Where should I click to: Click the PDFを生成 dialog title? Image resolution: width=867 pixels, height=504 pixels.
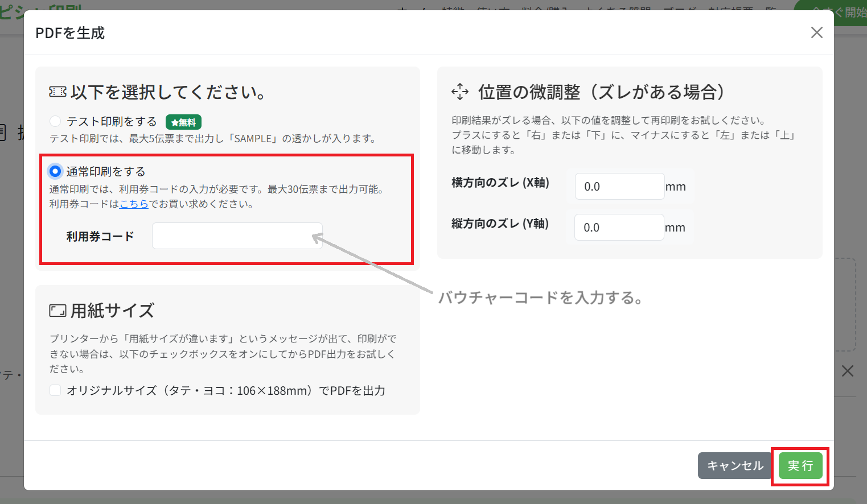coord(70,34)
